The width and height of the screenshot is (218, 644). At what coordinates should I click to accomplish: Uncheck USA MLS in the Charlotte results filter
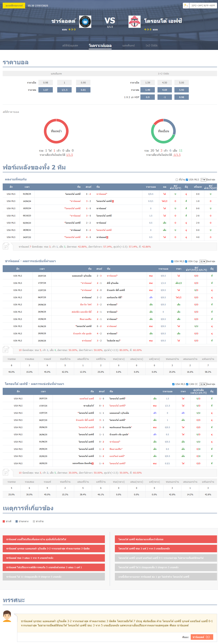coord(172,262)
